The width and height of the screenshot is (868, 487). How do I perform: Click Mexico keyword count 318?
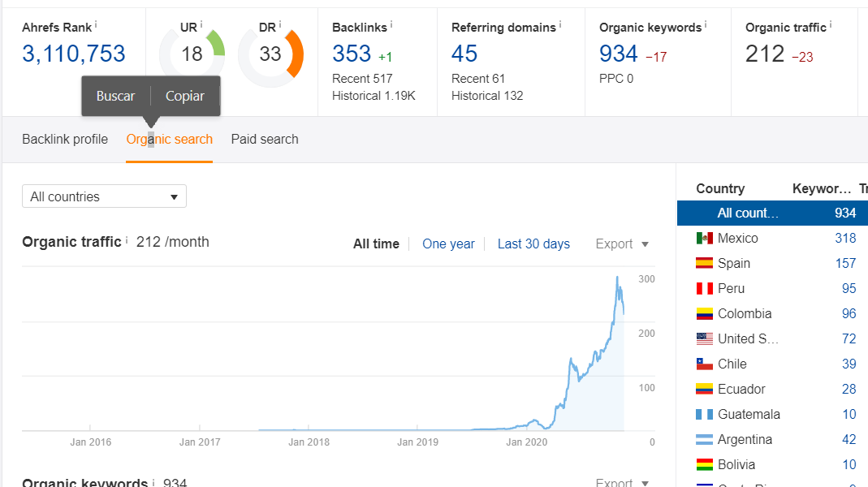[845, 239]
